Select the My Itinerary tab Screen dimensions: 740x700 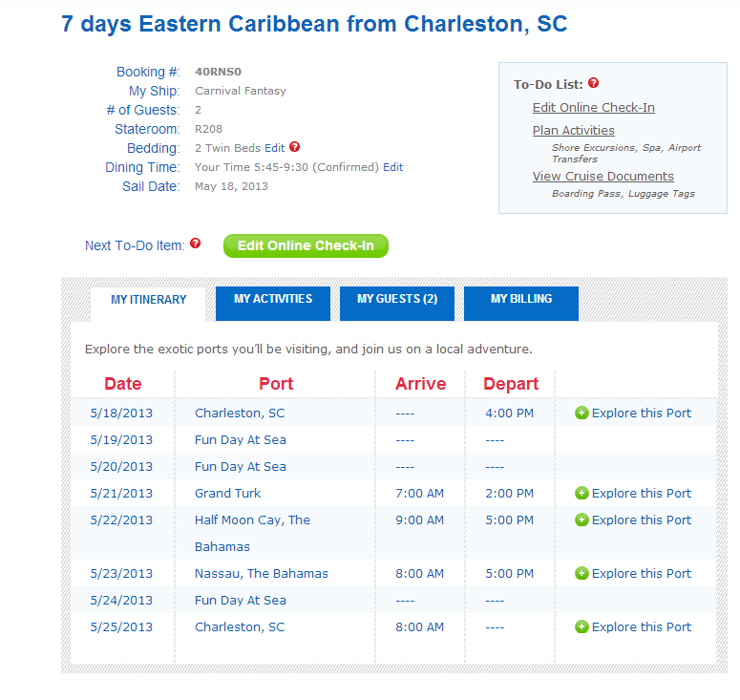pos(148,301)
